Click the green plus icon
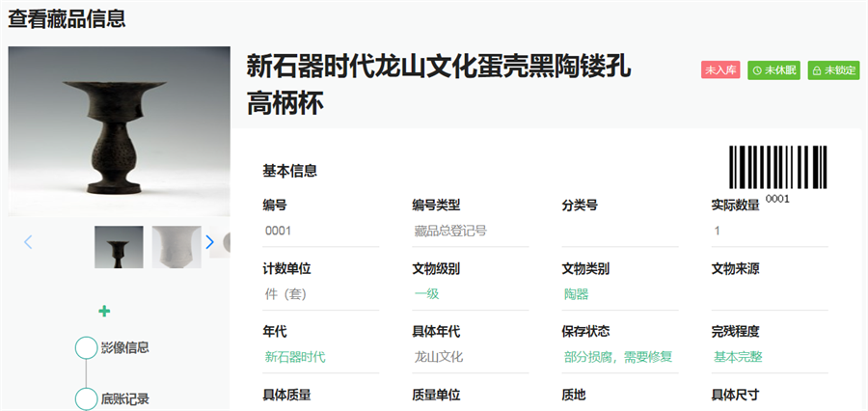Screen dimensions: 868x411 point(104,312)
